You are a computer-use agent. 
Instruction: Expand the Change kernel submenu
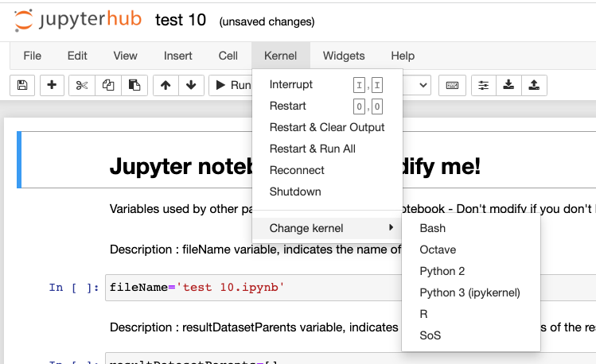pyautogui.click(x=327, y=228)
